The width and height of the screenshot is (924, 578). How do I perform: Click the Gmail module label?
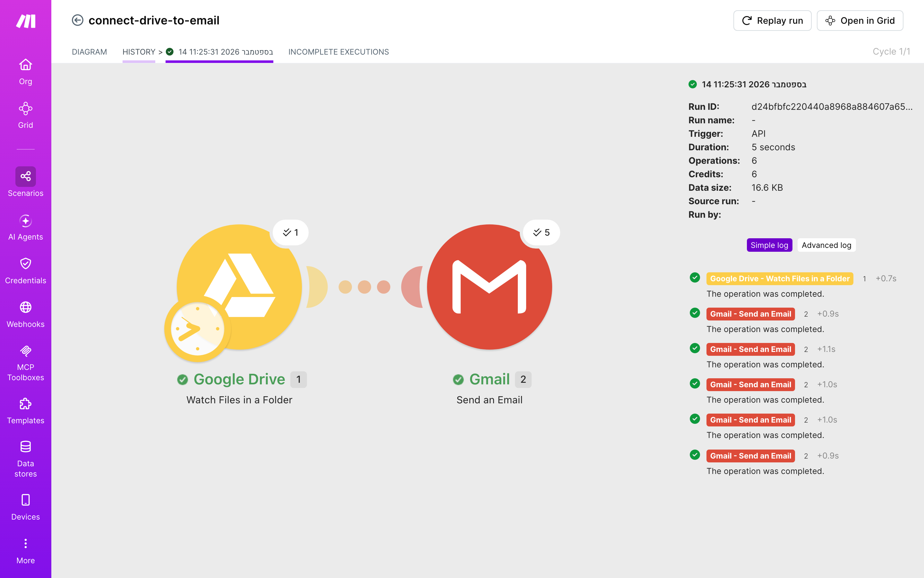click(490, 379)
